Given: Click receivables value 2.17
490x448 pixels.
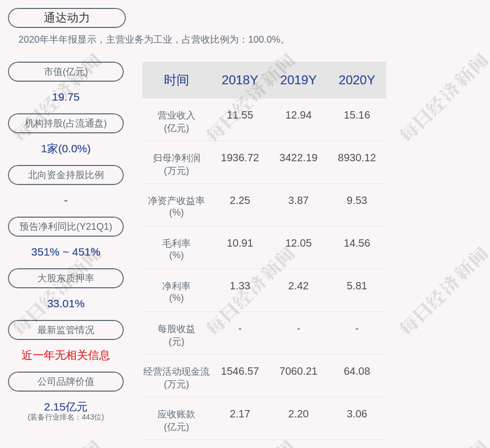Looking at the screenshot, I should 240,414.
